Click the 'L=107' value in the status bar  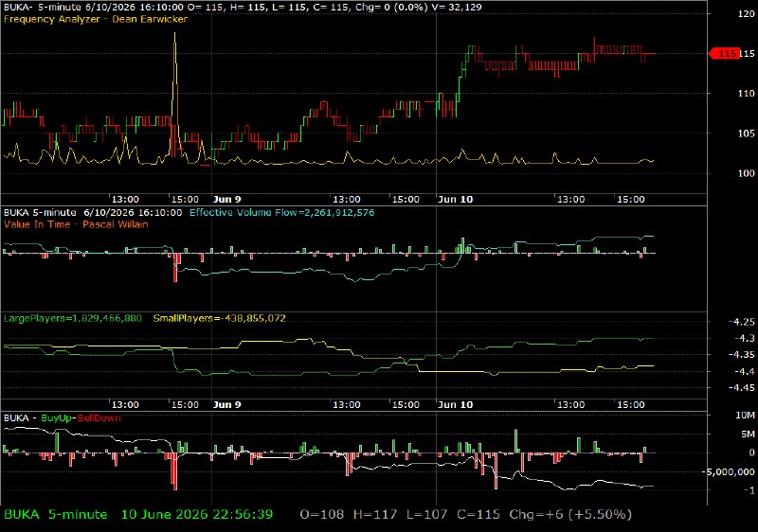coord(427,515)
